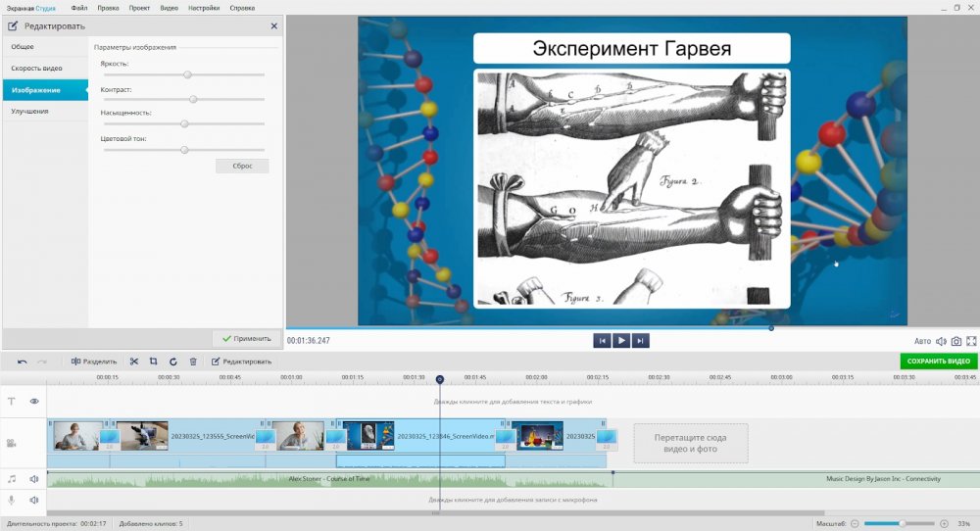Click the green СОХРАНИТЬ ВИДЕО button
Viewport: 980px width, 531px height.
point(938,362)
